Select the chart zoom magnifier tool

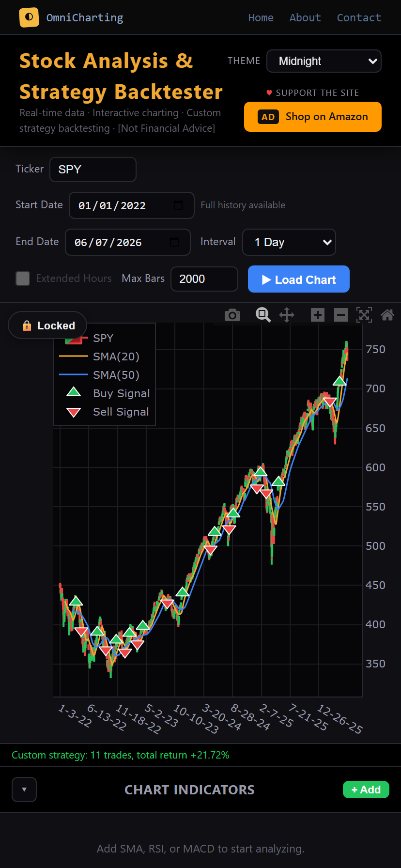coord(263,315)
